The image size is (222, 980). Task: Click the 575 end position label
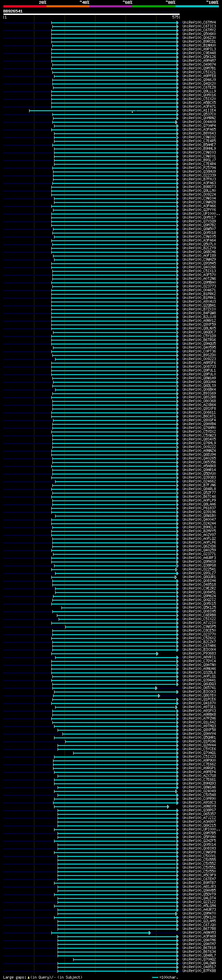(x=175, y=17)
